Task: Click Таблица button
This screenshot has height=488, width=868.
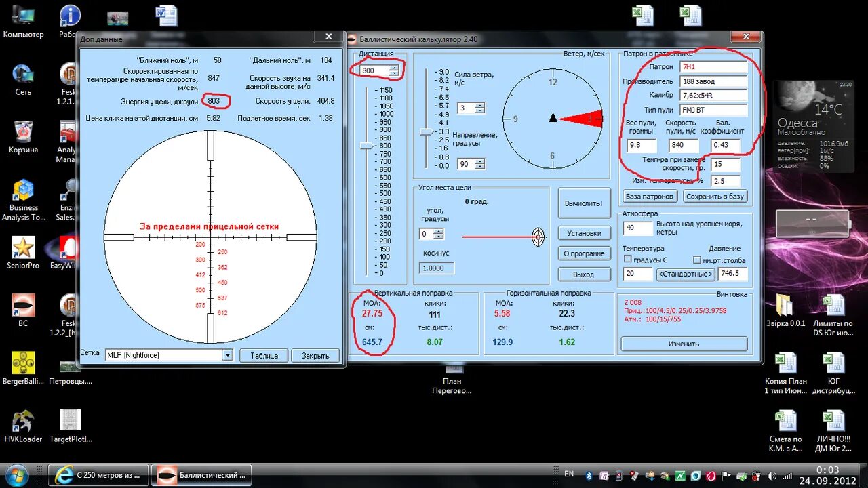Action: pos(264,356)
